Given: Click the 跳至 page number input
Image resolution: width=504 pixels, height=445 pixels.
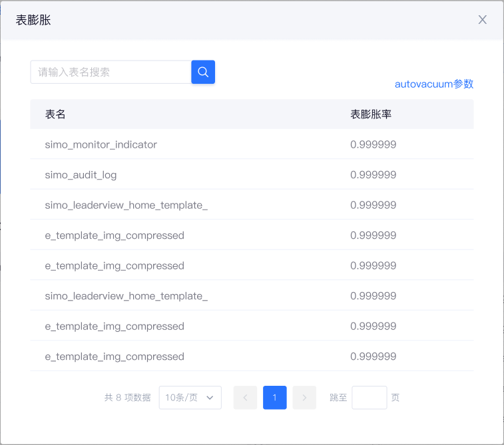Looking at the screenshot, I should (369, 398).
